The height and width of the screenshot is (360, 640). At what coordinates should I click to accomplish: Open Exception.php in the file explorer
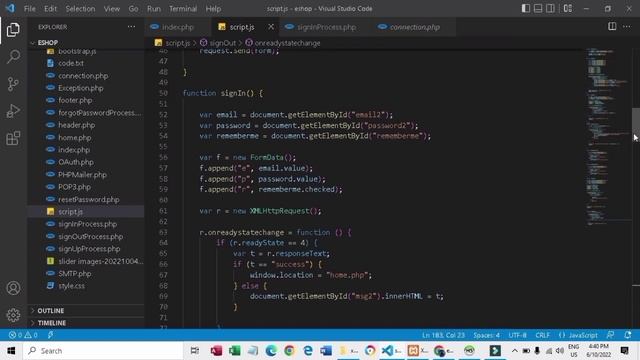(80, 88)
